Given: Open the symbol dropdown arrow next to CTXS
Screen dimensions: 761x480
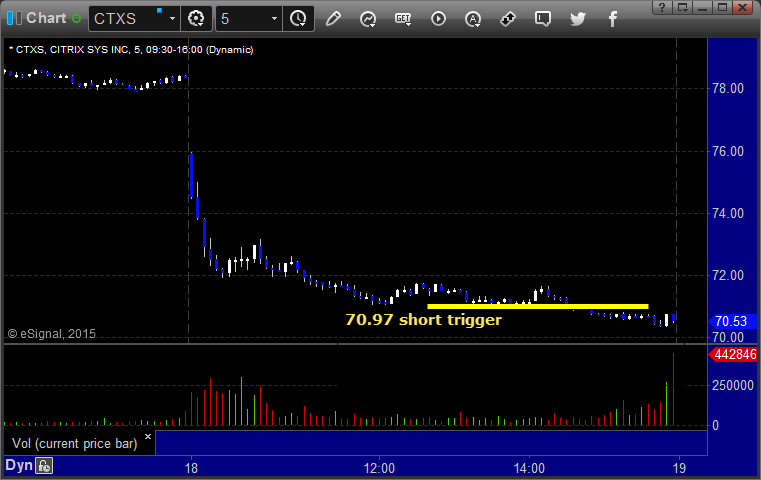Looking at the screenshot, I should point(172,19).
